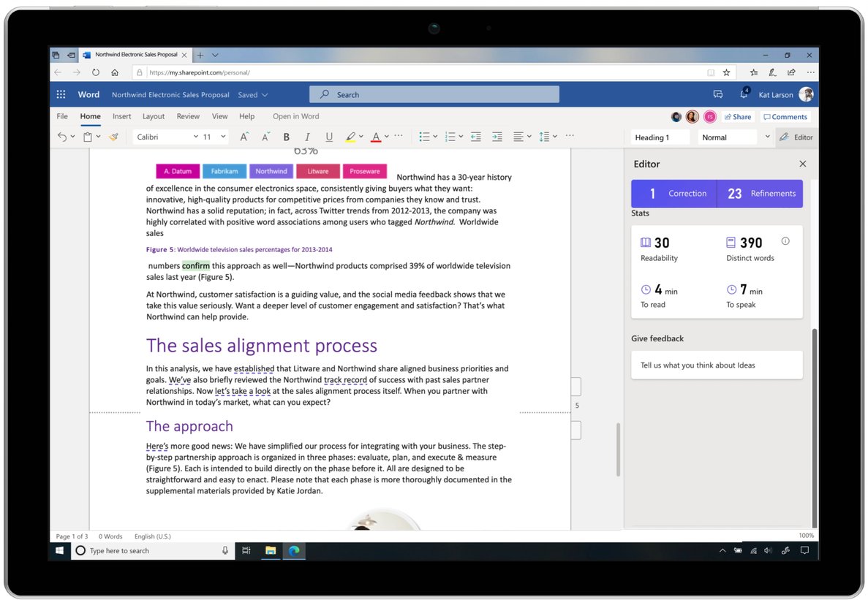Click the Grow Font icon
The image size is (868, 600).
click(x=244, y=136)
